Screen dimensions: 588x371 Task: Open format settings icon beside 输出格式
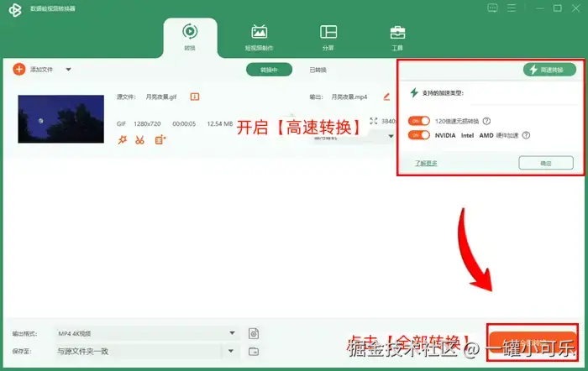pos(254,333)
